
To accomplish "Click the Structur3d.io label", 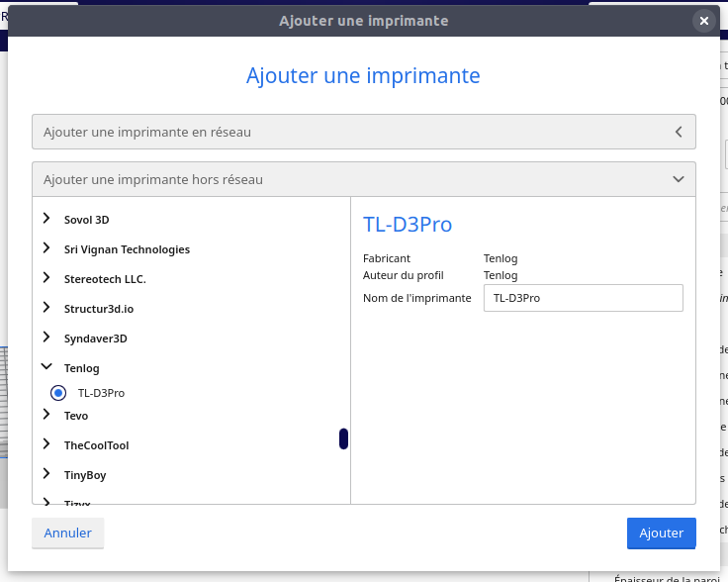I will pyautogui.click(x=99, y=309).
